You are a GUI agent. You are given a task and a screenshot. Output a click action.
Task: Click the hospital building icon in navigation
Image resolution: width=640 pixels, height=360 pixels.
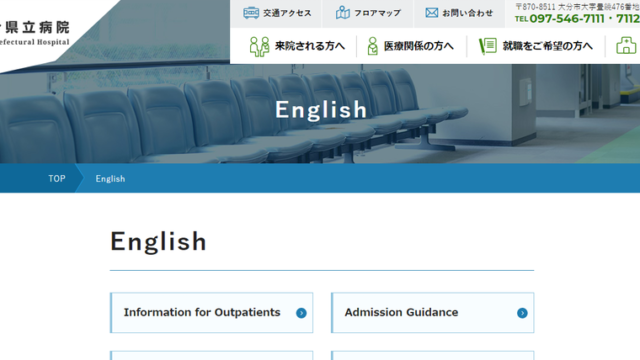626,45
